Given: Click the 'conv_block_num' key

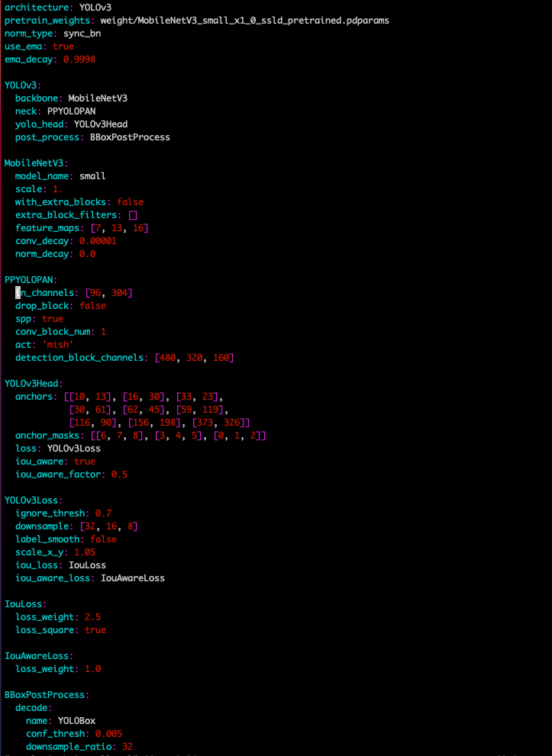Looking at the screenshot, I should pyautogui.click(x=53, y=332).
